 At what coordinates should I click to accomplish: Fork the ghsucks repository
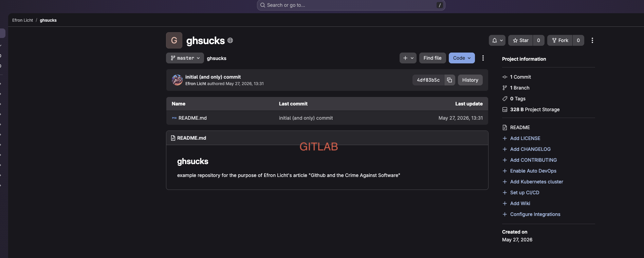[560, 40]
